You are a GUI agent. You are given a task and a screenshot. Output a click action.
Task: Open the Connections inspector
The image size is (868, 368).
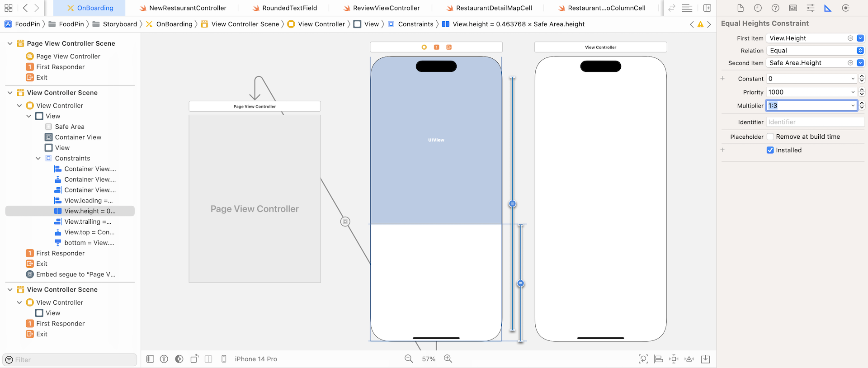pos(845,8)
